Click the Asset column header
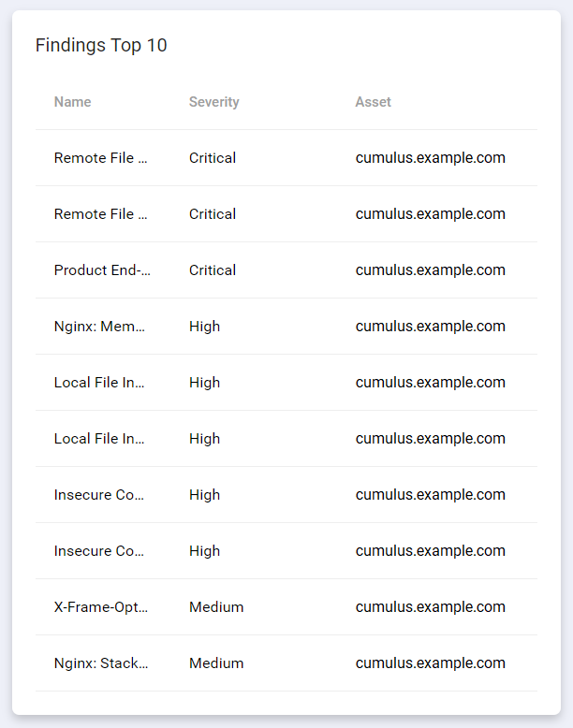573x728 pixels. (x=373, y=102)
